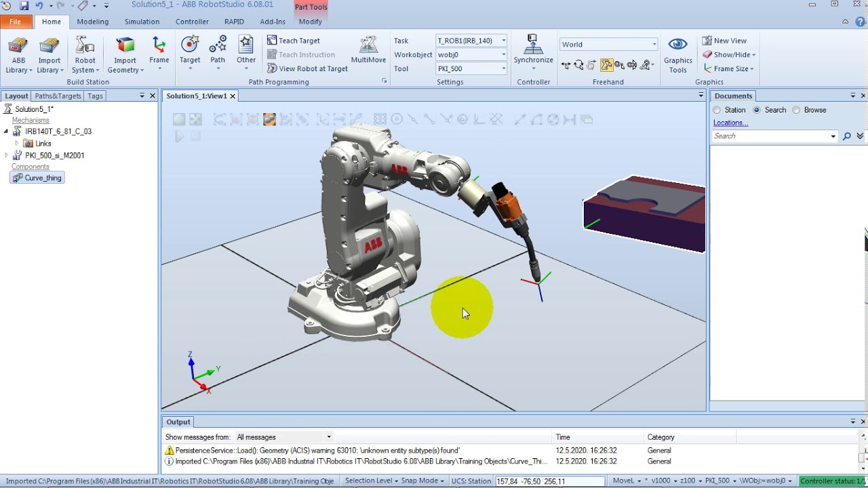Open the Task dropdown T_ROB1(IRB_140)

pos(471,41)
